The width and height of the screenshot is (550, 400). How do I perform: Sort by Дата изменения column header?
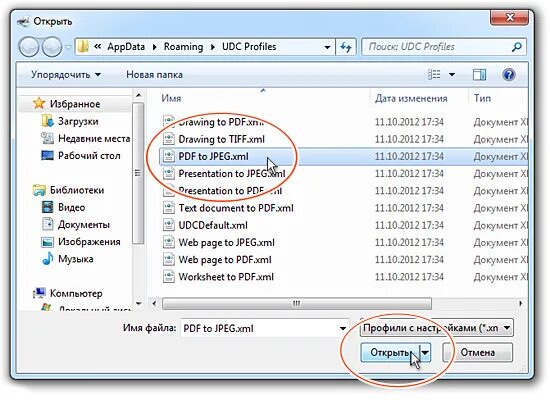pyautogui.click(x=411, y=98)
